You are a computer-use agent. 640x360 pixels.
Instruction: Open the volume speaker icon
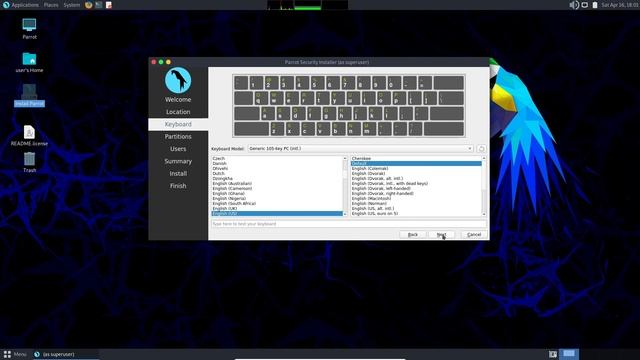[x=574, y=5]
